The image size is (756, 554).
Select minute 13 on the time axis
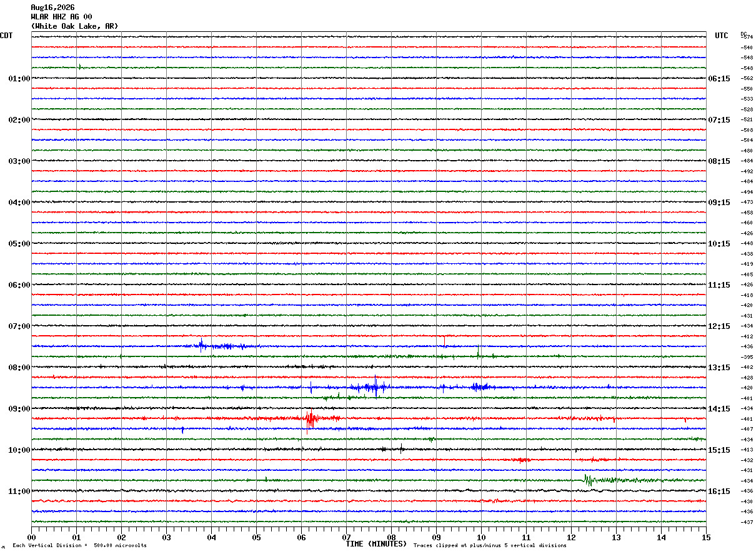[x=616, y=537]
